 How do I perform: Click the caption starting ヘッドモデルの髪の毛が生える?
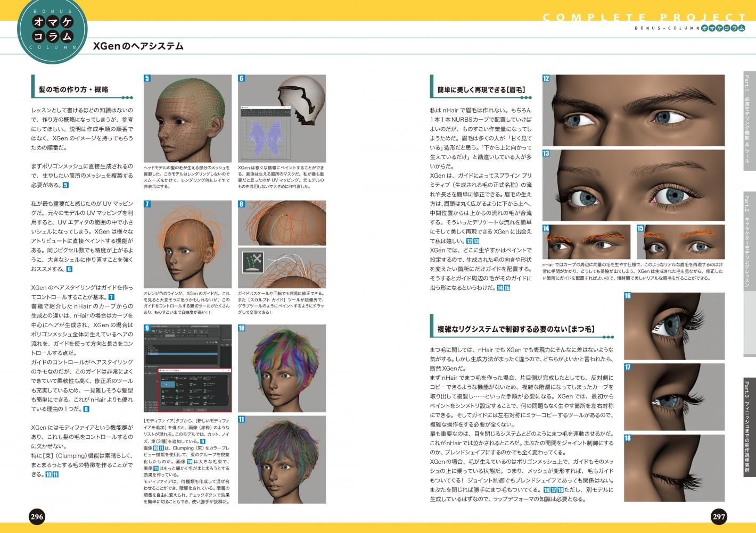click(187, 177)
